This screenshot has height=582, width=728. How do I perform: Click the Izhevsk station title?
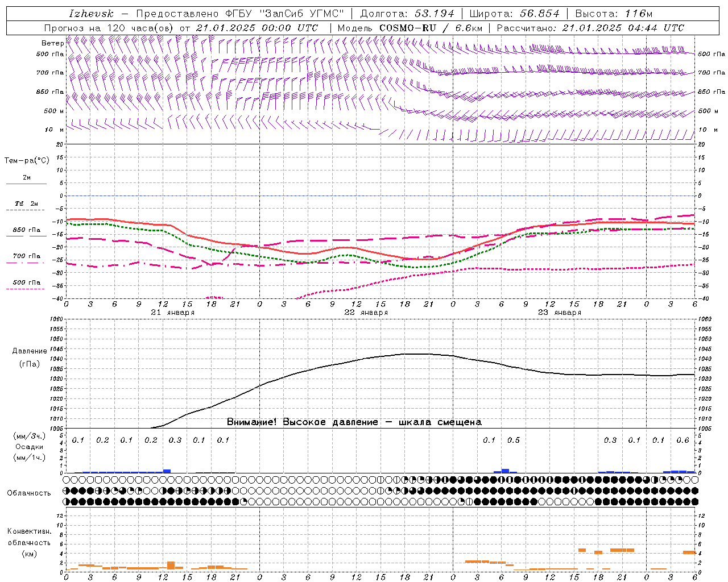point(91,14)
